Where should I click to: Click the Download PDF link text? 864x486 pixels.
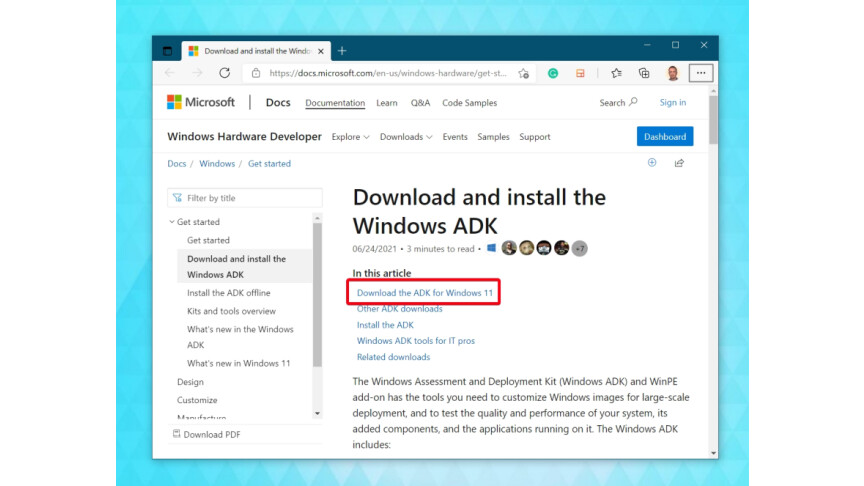[x=212, y=434]
